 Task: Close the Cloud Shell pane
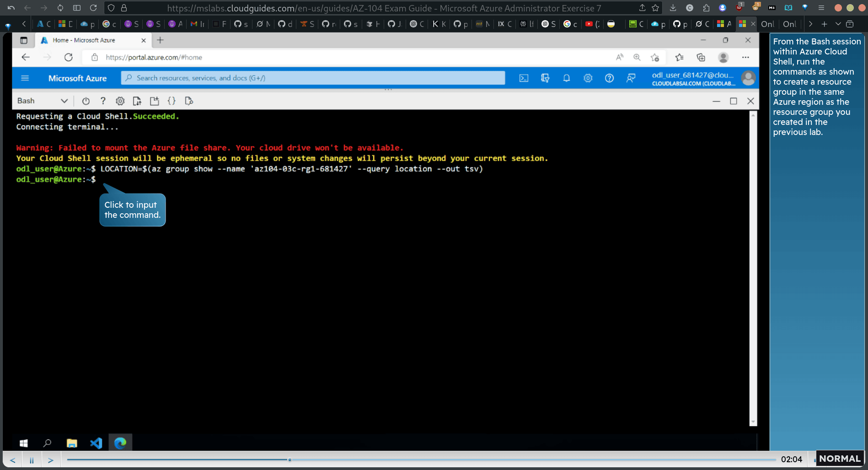(x=750, y=101)
